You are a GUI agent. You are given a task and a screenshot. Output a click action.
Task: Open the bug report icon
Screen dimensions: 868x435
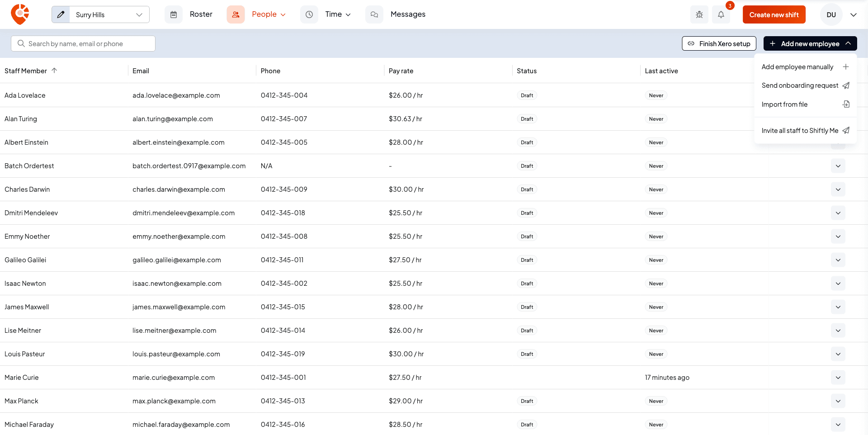[x=699, y=14]
